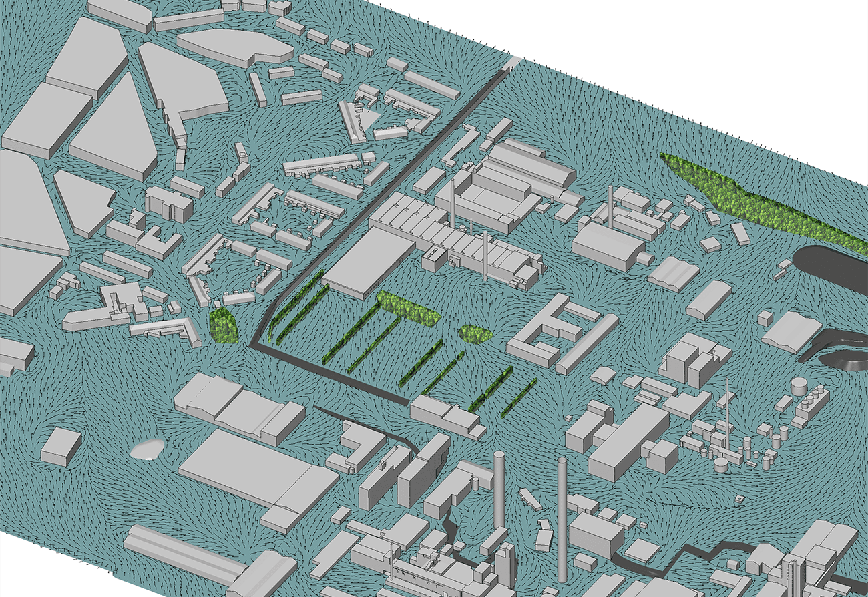Click the isolated cube building at lower left
The image size is (868, 597).
pyautogui.click(x=61, y=446)
